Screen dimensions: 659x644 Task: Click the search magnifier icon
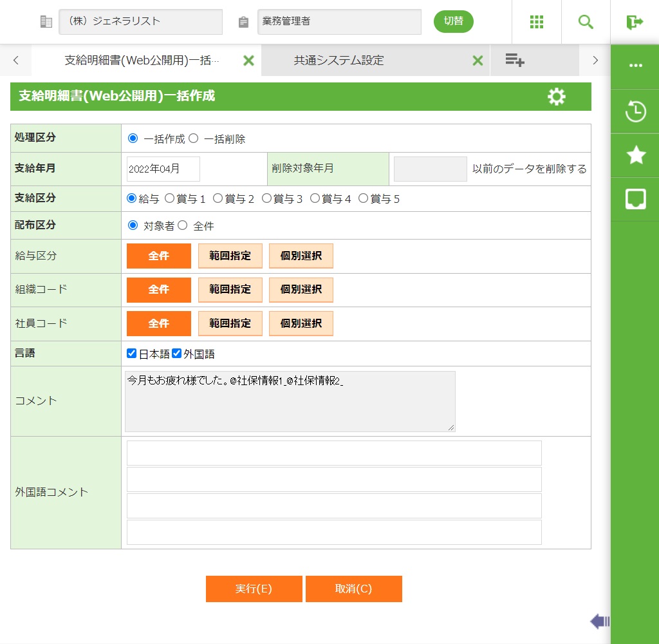click(586, 22)
